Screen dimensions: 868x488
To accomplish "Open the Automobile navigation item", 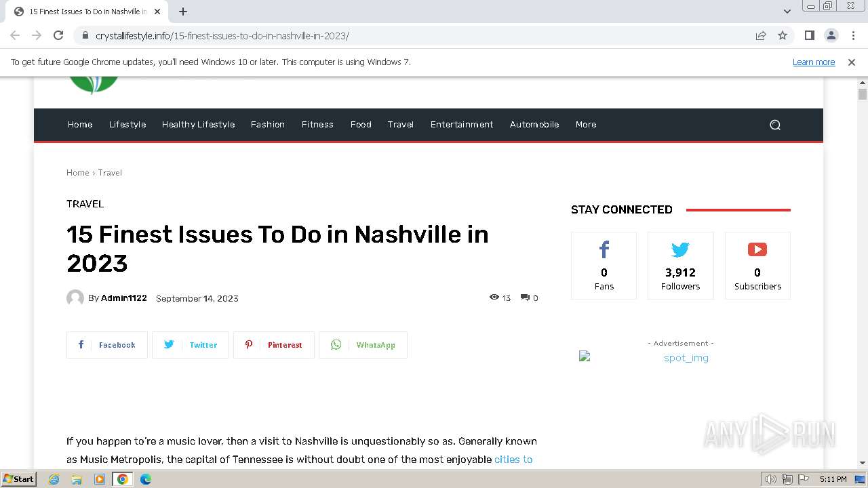I will [534, 125].
